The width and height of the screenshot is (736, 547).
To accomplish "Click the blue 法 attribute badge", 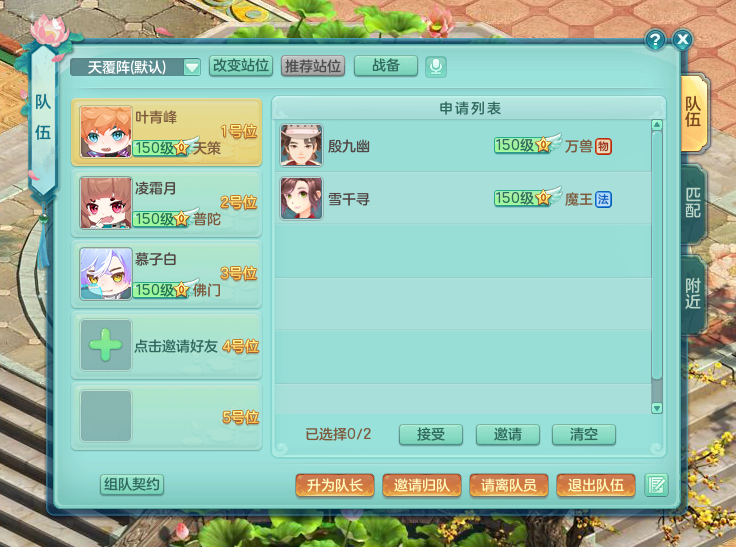I will pyautogui.click(x=603, y=199).
